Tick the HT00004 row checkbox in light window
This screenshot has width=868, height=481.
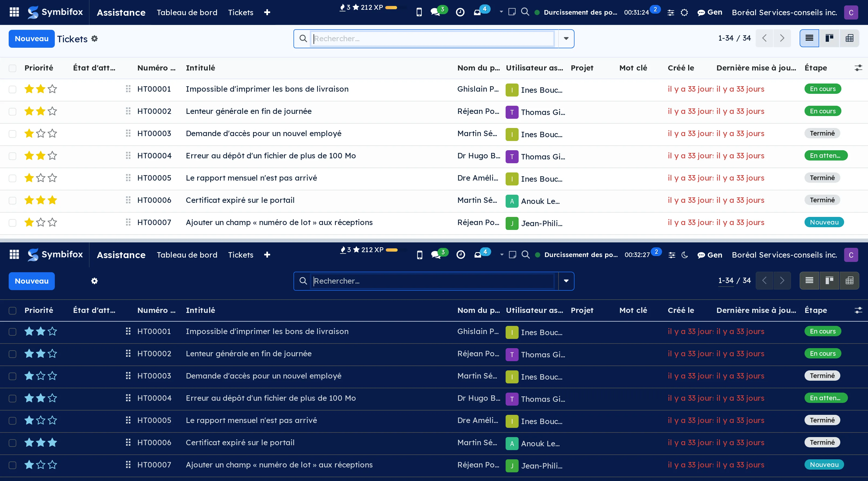[12, 156]
